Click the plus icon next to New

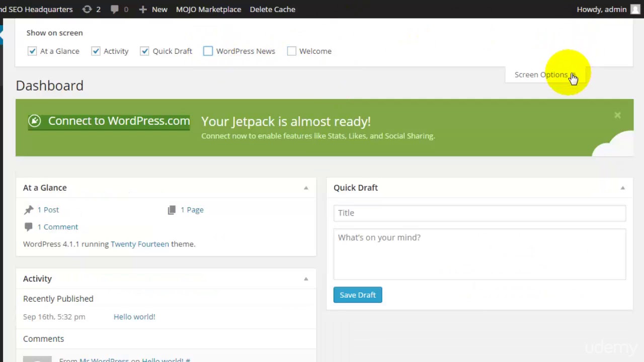tap(143, 10)
